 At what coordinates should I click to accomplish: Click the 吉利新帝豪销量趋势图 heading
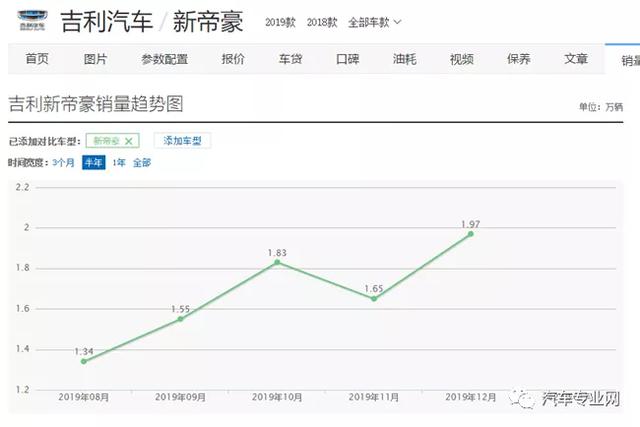[96, 104]
